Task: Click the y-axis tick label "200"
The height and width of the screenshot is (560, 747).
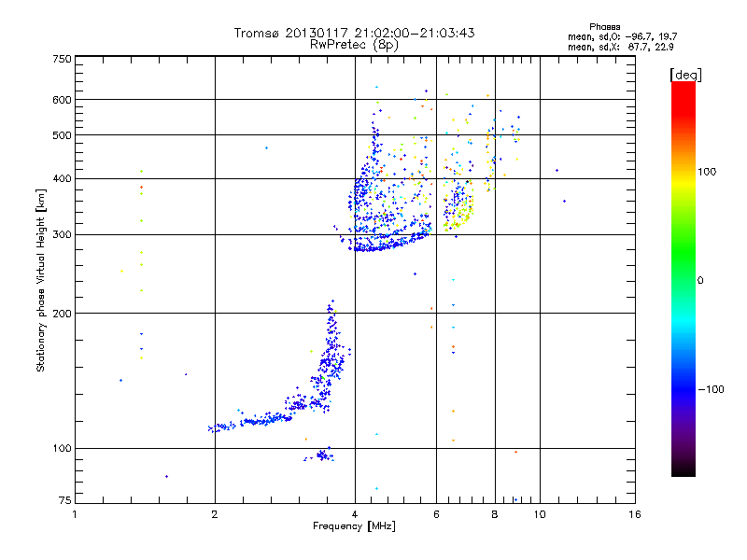Action: (x=62, y=314)
